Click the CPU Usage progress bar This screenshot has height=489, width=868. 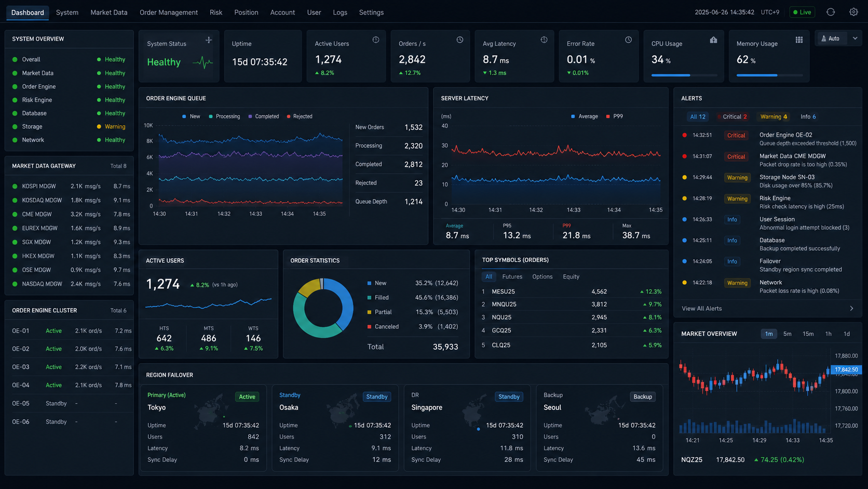click(x=684, y=75)
